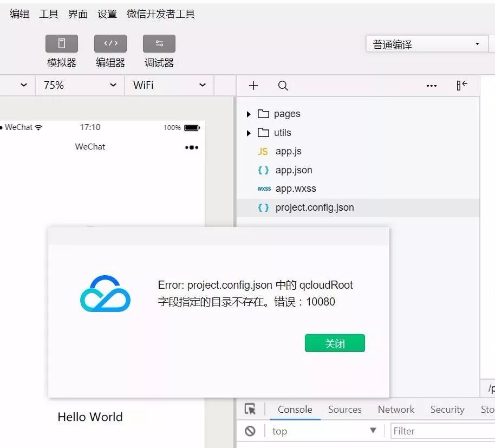
Task: Click the plus icon to add file
Action: [x=253, y=86]
